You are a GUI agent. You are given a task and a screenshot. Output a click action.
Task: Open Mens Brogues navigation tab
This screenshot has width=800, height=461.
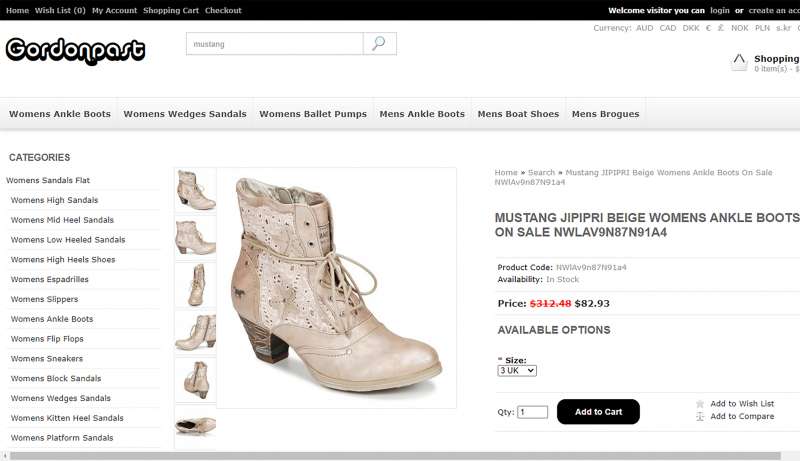(606, 114)
